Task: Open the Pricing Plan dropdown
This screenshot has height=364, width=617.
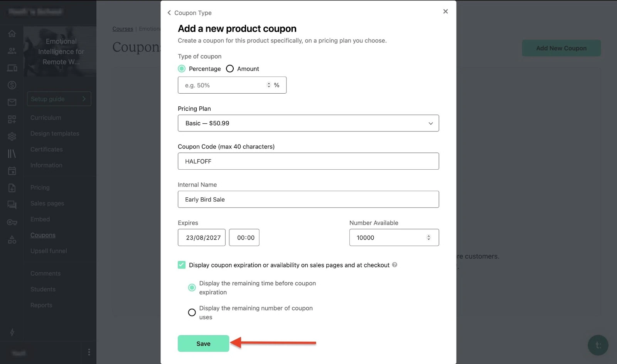Action: (x=308, y=123)
